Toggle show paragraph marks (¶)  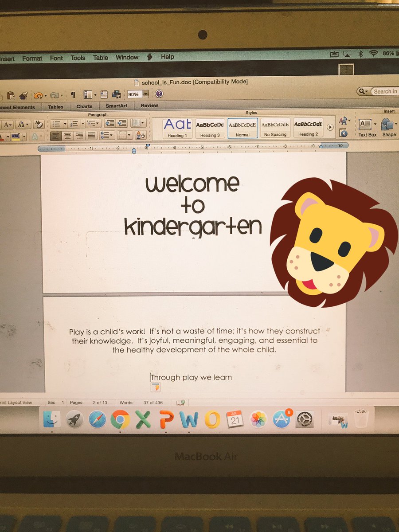point(73,95)
